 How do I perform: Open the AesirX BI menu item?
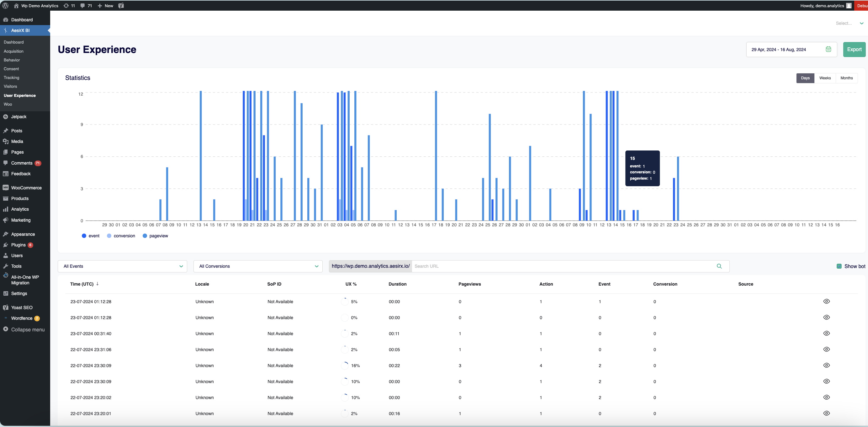coord(25,30)
